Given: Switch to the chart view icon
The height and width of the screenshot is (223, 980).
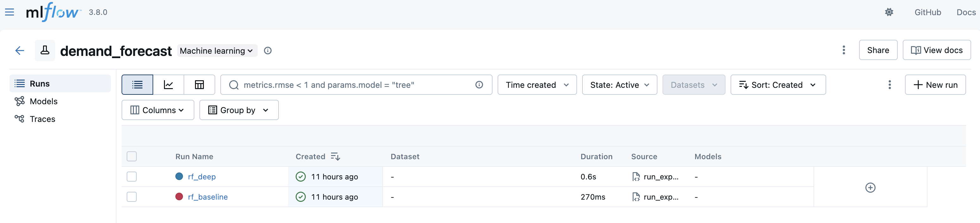Looking at the screenshot, I should coord(168,85).
